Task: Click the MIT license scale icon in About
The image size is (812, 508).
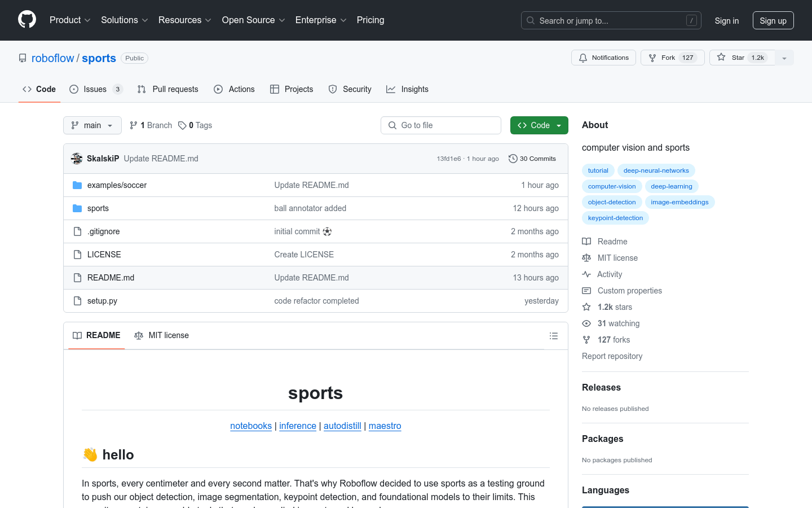Action: [586, 258]
